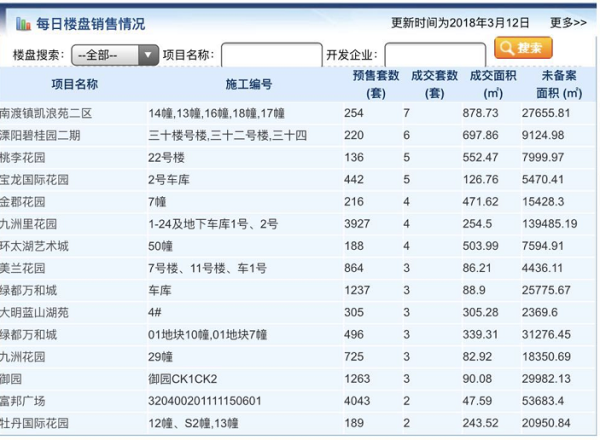The height and width of the screenshot is (440, 600).
Task: Select project 九洲花园
Action: point(23,357)
